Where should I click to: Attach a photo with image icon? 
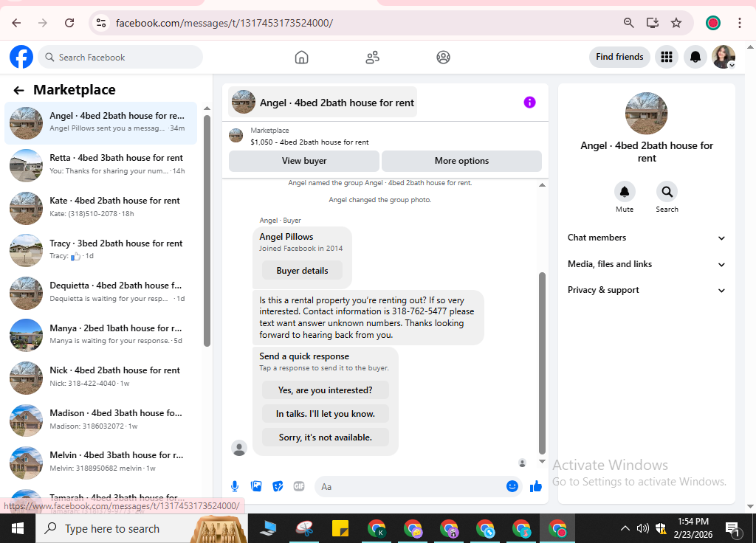pyautogui.click(x=256, y=487)
